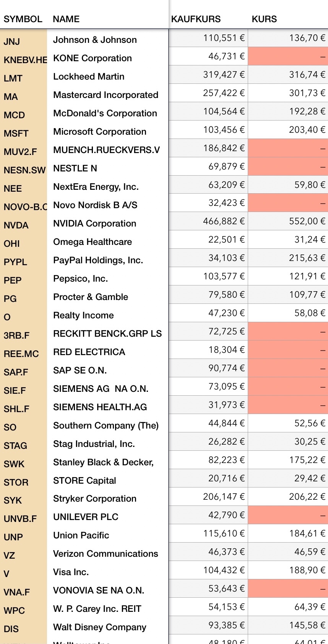Click the SYMBOL column header
Screen dimensions: 328x644
pyautogui.click(x=23, y=19)
